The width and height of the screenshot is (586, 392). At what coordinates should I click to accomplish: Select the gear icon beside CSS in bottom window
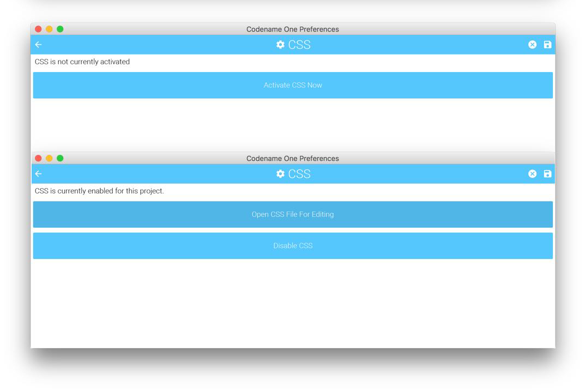point(280,173)
